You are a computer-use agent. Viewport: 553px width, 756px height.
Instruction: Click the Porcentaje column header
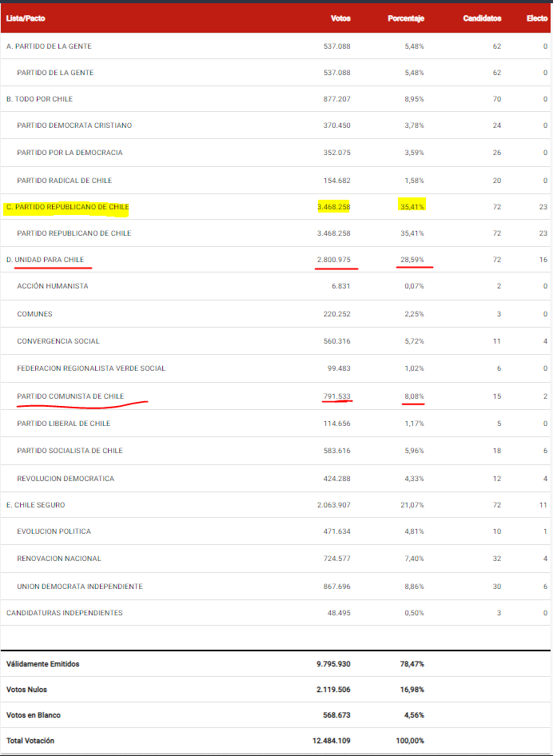[x=405, y=19]
